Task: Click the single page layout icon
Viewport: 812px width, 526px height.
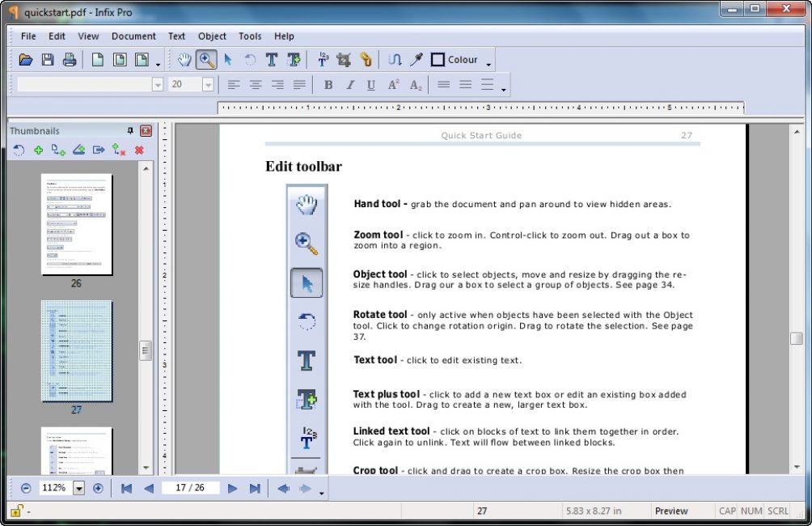Action: pyautogui.click(x=97, y=60)
